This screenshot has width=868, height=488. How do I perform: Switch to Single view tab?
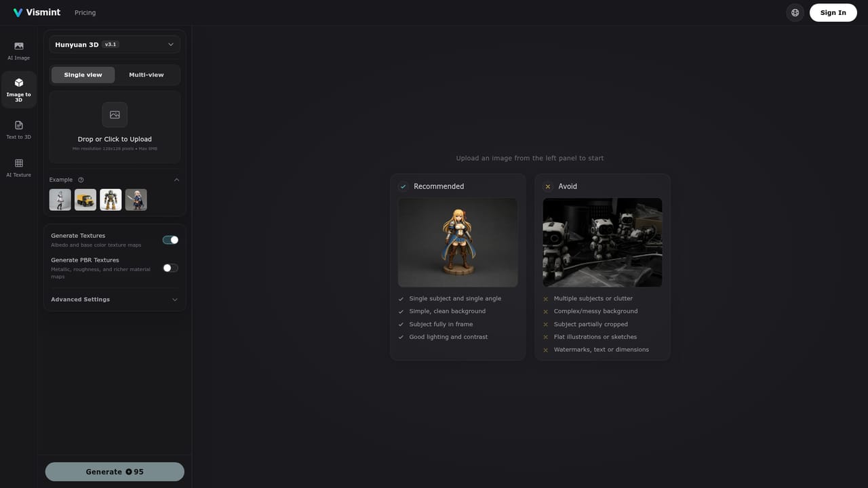(83, 75)
